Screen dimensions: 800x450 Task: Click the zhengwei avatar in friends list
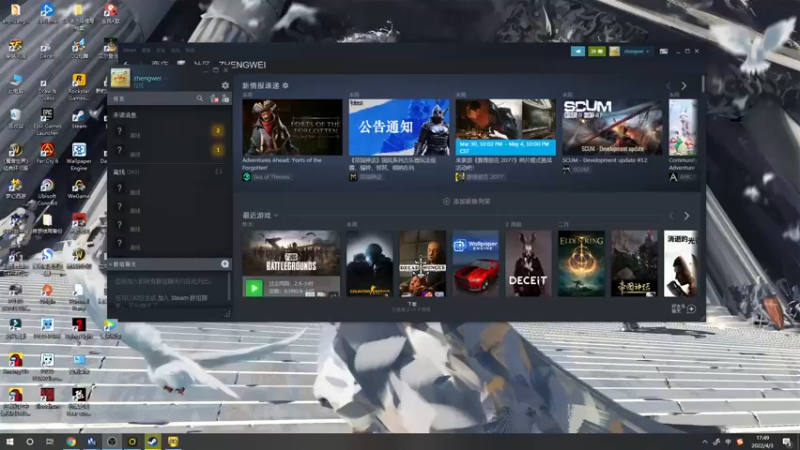120,78
